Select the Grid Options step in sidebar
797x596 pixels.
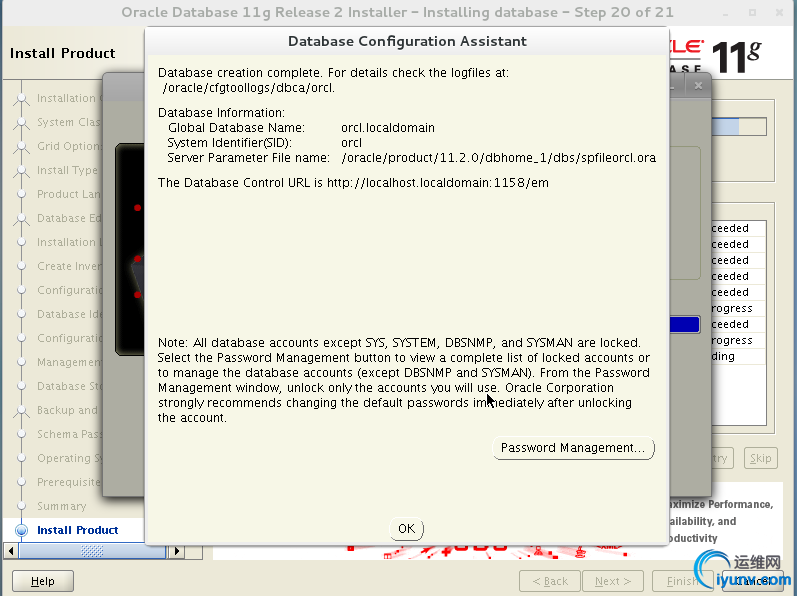[x=69, y=146]
